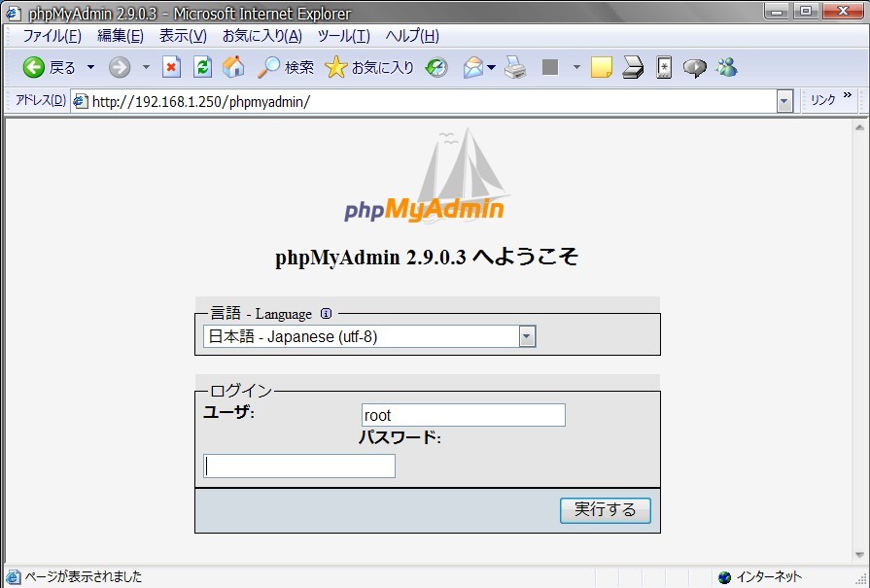Viewport: 870px width, 588px height.
Task: Click the green Back arrow button
Action: (x=33, y=68)
